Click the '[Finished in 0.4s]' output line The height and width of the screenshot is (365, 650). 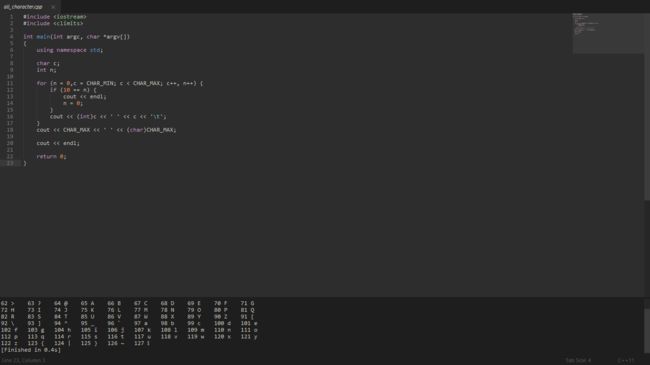coord(31,350)
